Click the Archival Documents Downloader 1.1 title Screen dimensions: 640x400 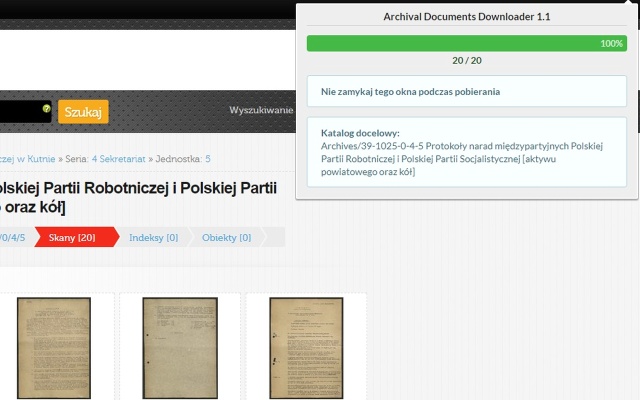467,17
